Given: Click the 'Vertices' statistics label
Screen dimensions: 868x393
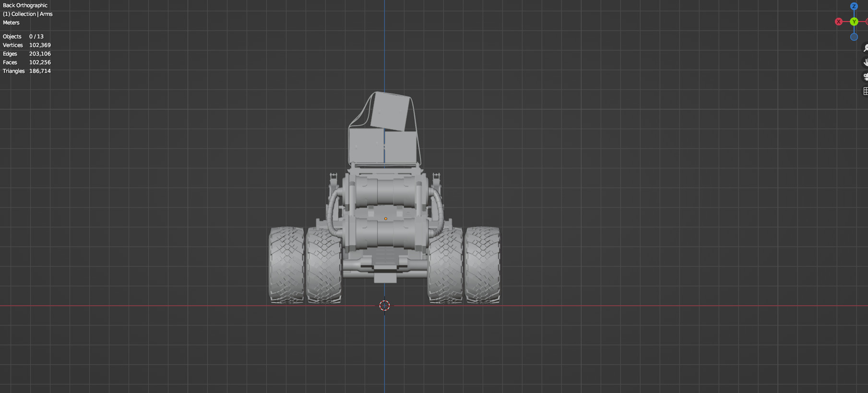Looking at the screenshot, I should coord(13,45).
